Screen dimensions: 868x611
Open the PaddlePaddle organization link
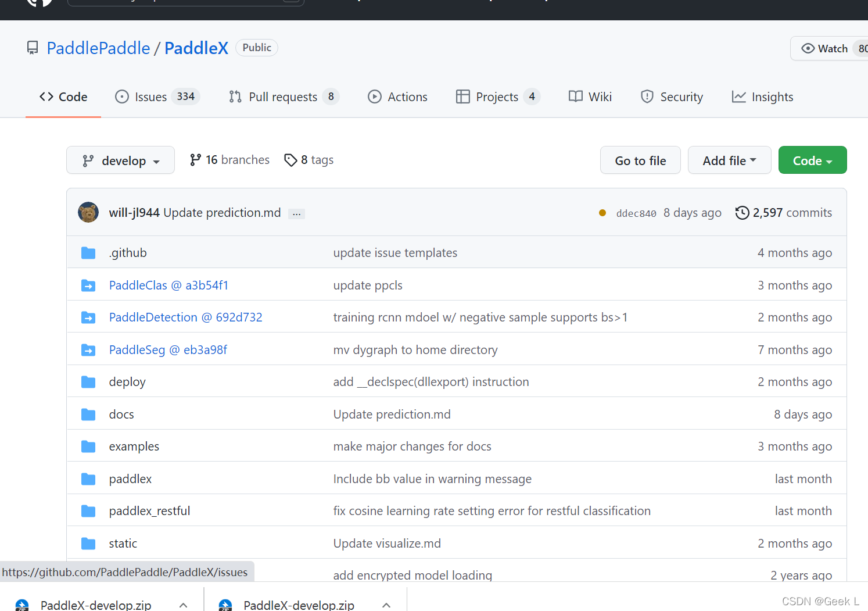98,48
